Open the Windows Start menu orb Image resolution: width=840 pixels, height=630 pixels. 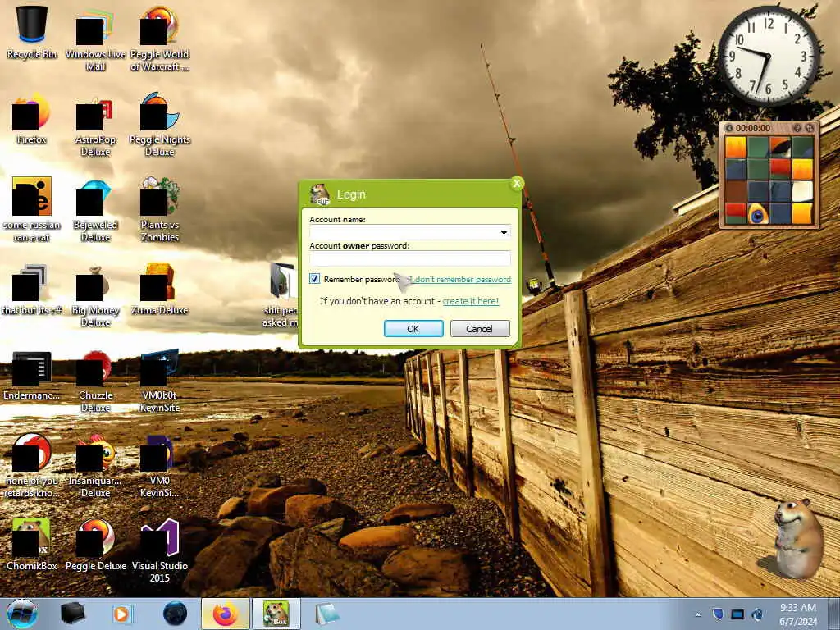point(22,614)
